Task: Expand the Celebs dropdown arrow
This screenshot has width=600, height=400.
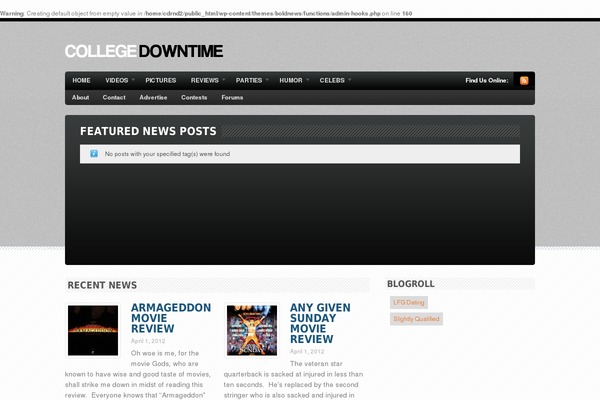Action: click(x=350, y=80)
